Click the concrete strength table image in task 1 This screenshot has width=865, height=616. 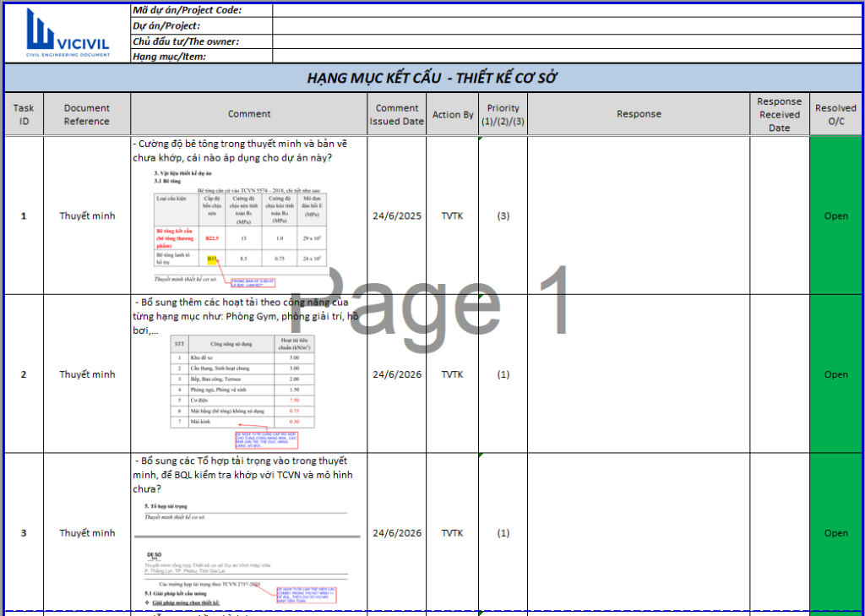pos(240,228)
